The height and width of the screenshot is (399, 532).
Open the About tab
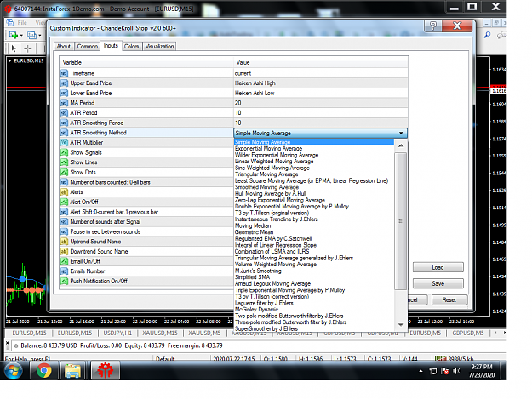coord(64,47)
